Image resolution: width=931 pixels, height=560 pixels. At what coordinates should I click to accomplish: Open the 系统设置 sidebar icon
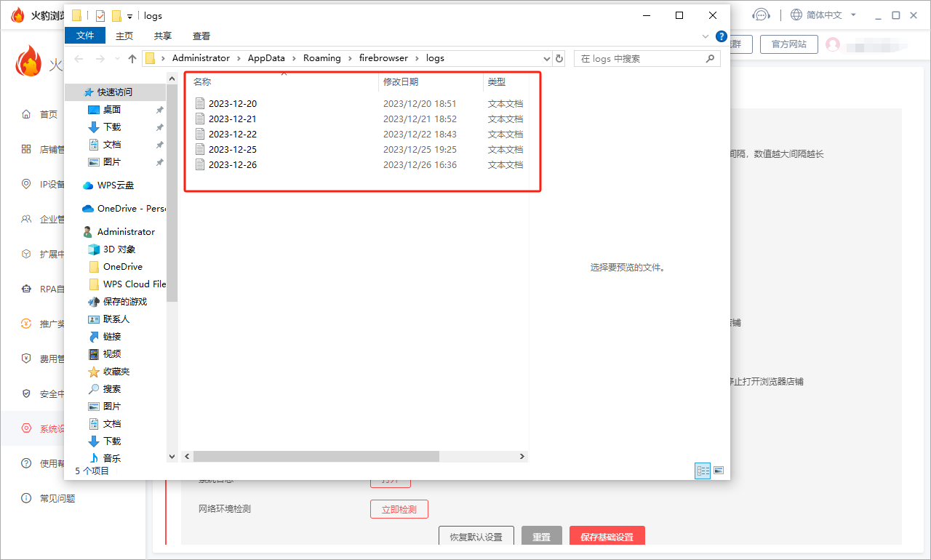26,428
